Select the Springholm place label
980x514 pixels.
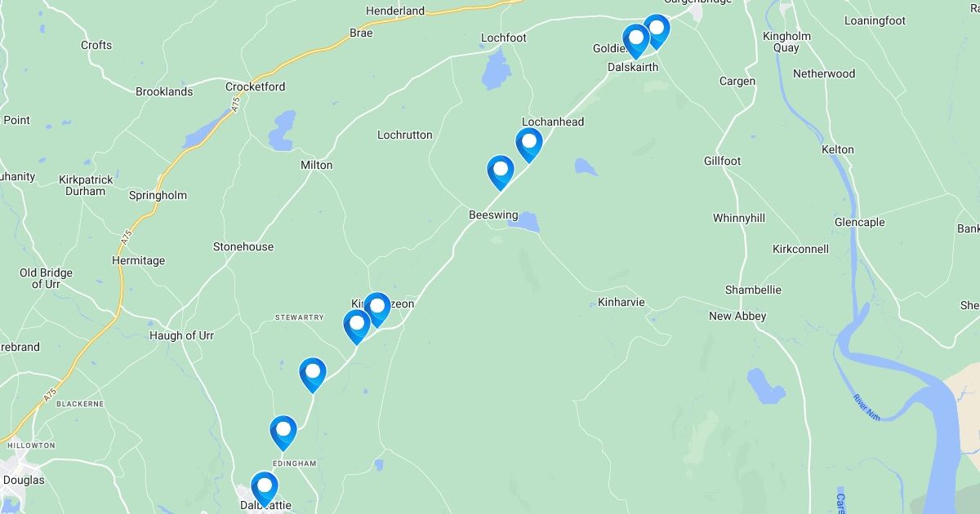tap(158, 195)
